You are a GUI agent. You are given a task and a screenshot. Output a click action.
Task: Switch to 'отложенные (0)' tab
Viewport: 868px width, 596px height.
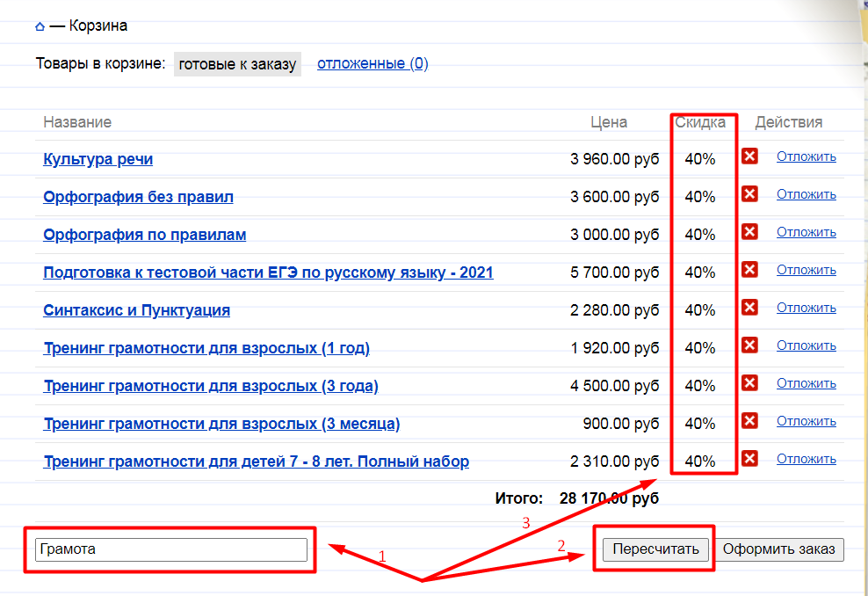tap(373, 63)
